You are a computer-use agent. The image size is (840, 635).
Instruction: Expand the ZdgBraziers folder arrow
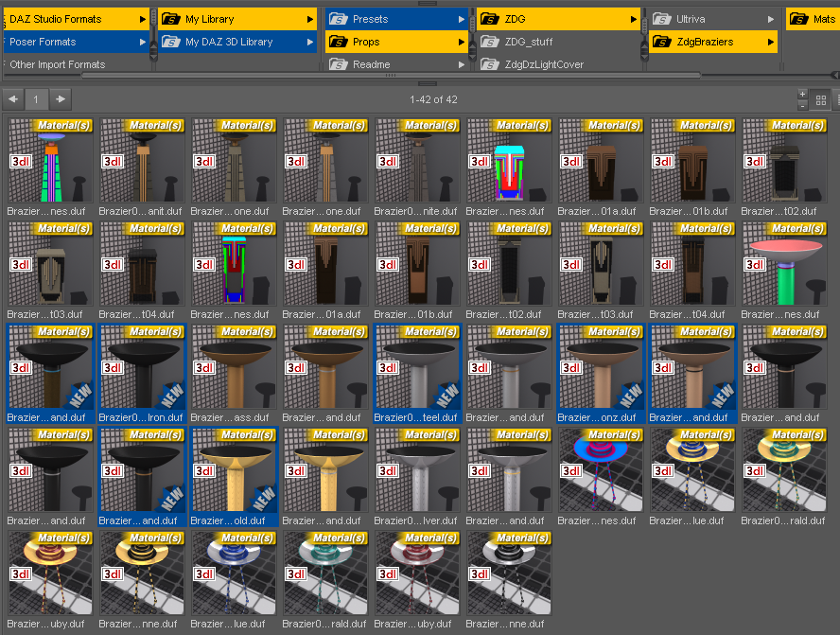click(770, 42)
